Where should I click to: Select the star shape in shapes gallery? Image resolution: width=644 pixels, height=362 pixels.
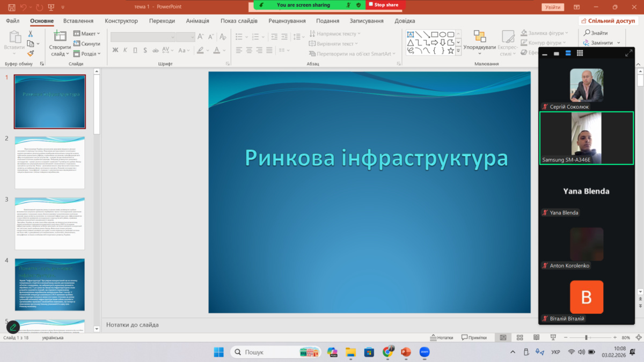451,51
